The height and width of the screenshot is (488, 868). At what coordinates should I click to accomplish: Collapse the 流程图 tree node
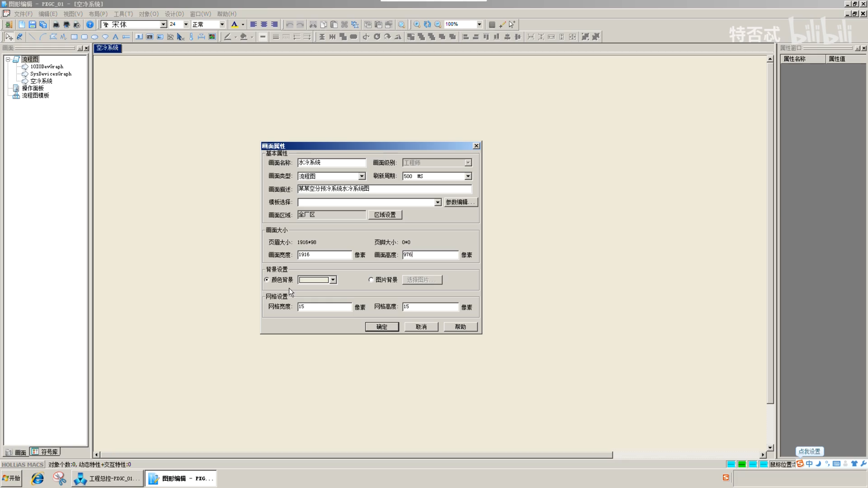[8, 59]
